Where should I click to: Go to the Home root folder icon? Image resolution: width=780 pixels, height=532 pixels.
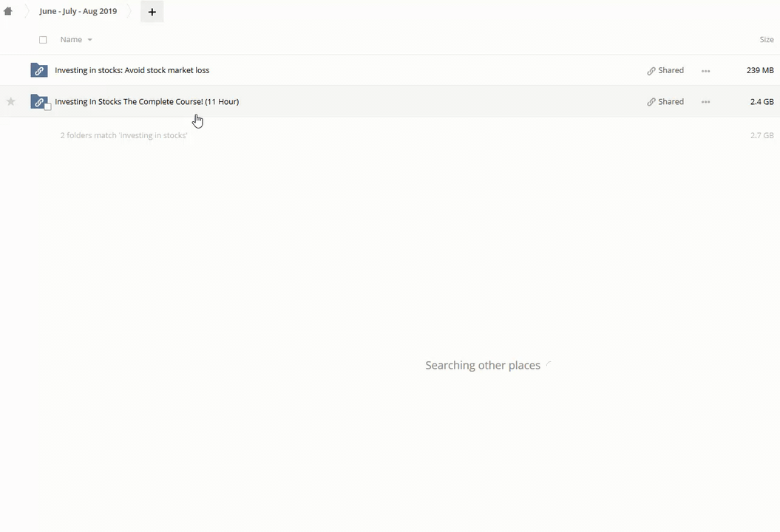click(8, 12)
